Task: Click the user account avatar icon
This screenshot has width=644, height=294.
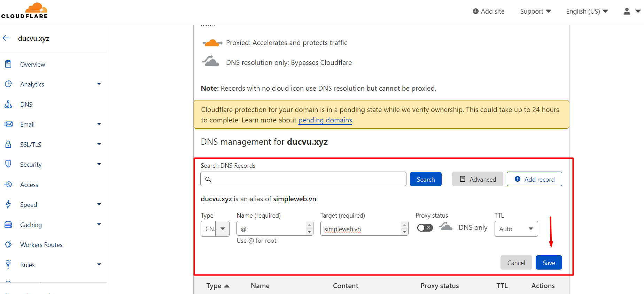Action: point(627,11)
